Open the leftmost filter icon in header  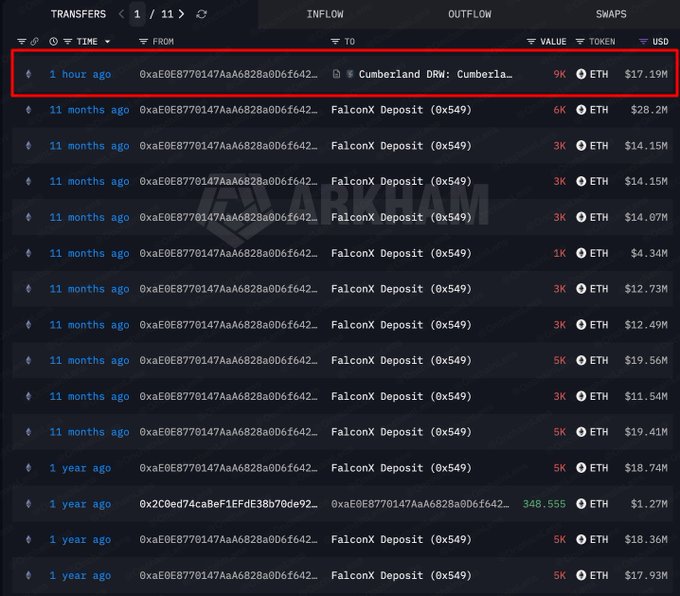click(21, 42)
